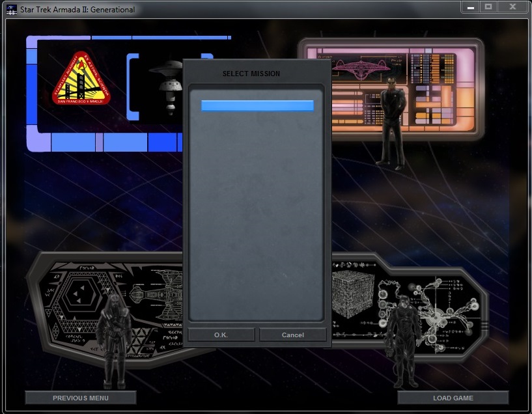Screen dimensions: 532x414
Task: Select the Borg drone figure
Action: click(404, 342)
